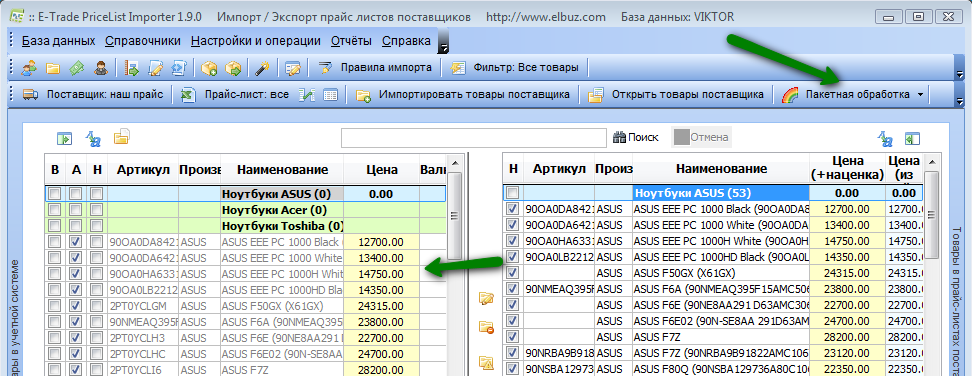Toggle column В checkbox for Ноутбуки Acer row

[55, 210]
